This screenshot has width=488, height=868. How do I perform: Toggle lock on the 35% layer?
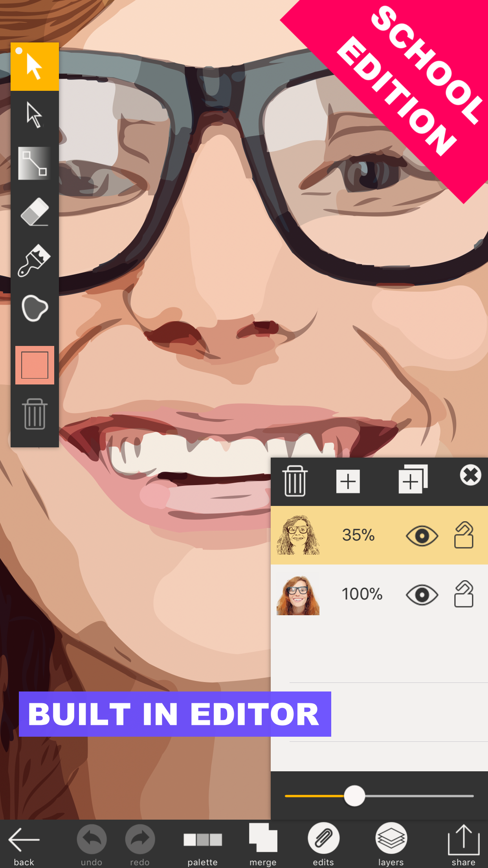(464, 535)
